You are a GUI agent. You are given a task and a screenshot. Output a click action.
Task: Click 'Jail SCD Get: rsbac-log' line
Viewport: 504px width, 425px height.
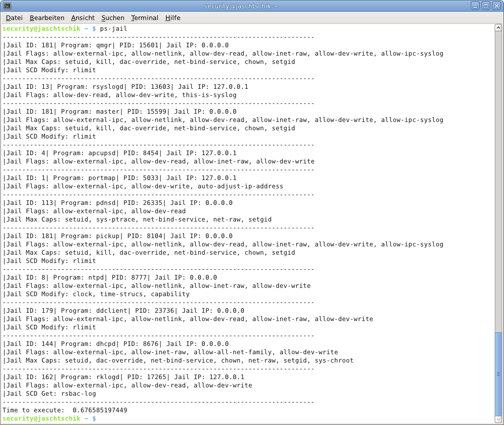point(49,394)
